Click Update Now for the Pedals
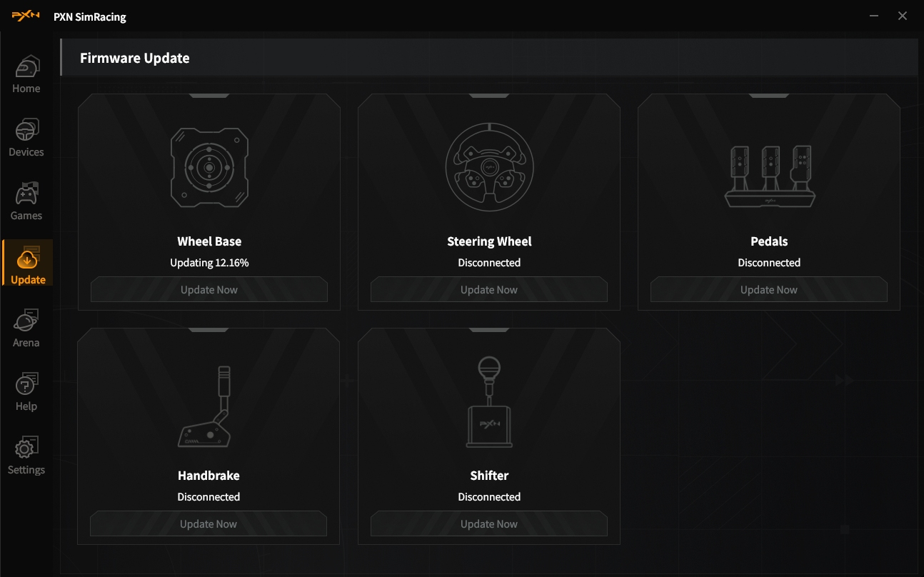Screen dimensions: 924x577 point(769,290)
